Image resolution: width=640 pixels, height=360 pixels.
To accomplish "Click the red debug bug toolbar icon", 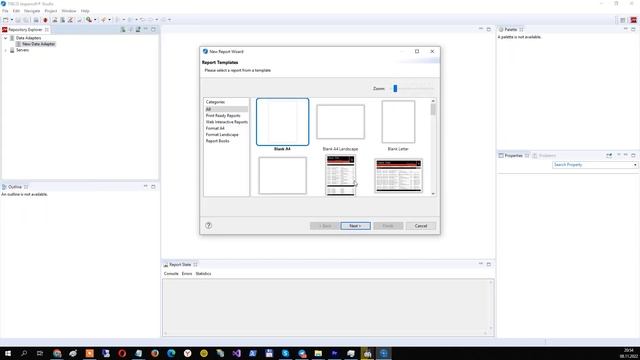I will point(45,20).
